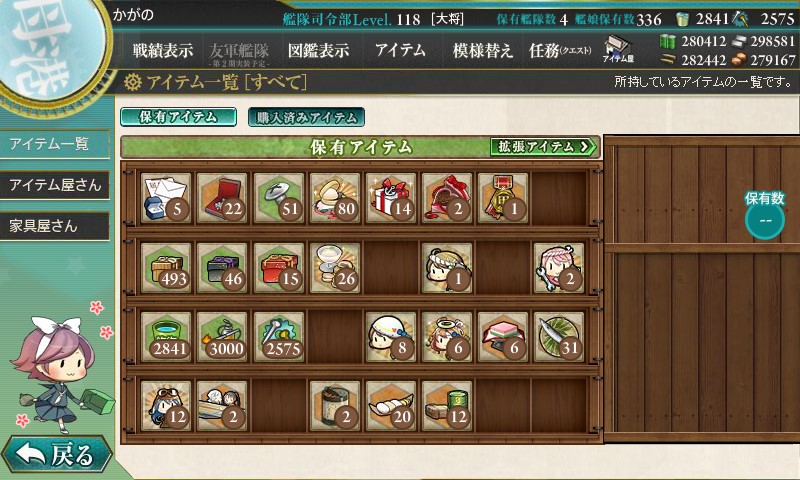Open 家具屋さん from the sidebar
This screenshot has width=800, height=480.
[x=55, y=226]
